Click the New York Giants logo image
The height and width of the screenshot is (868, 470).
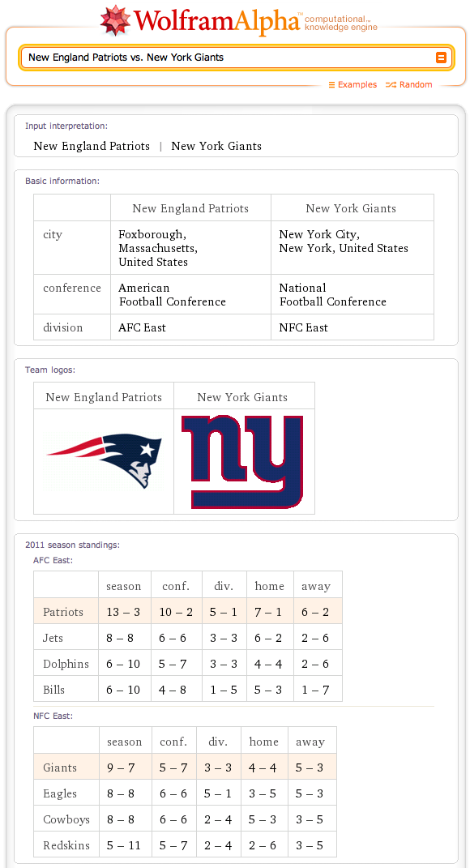(x=242, y=462)
